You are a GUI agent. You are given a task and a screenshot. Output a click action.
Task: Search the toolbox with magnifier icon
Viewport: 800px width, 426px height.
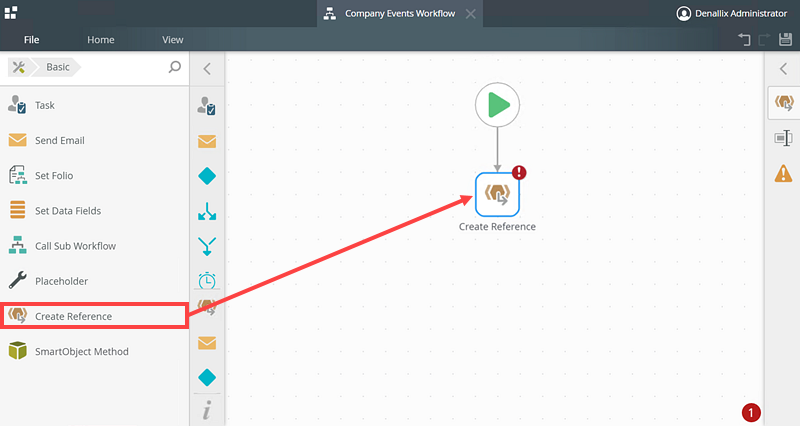click(174, 67)
